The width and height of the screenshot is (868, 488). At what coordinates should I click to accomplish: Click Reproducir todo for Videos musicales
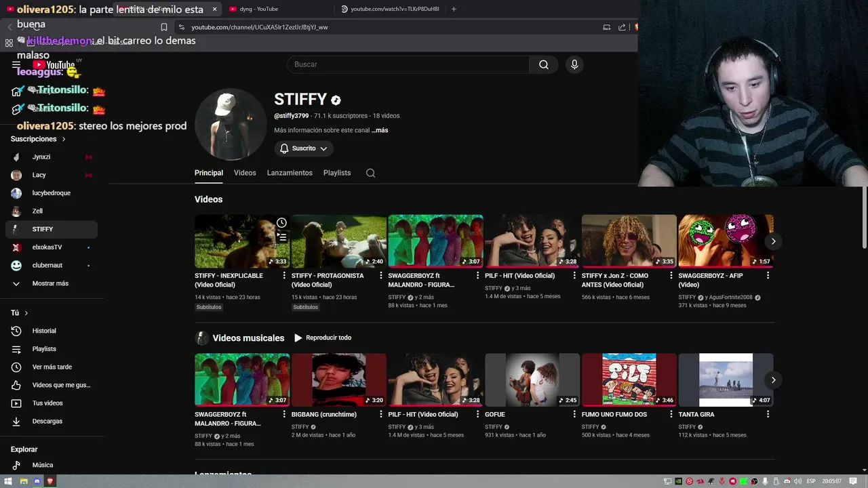click(x=323, y=338)
